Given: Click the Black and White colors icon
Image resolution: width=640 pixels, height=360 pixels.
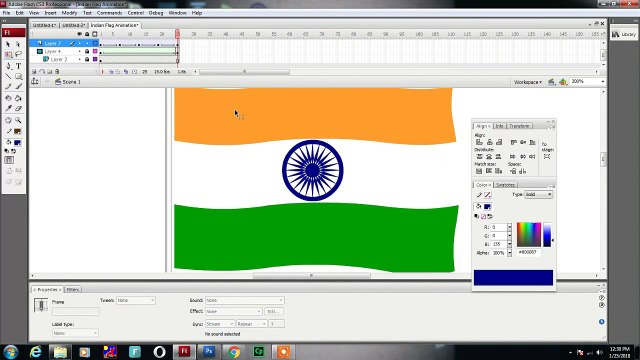Looking at the screenshot, I should (7, 151).
